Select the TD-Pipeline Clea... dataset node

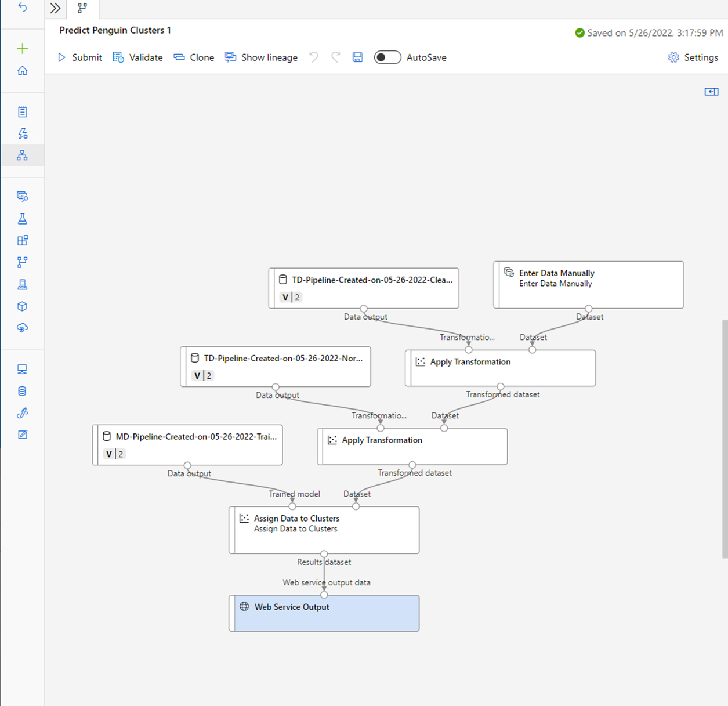364,288
